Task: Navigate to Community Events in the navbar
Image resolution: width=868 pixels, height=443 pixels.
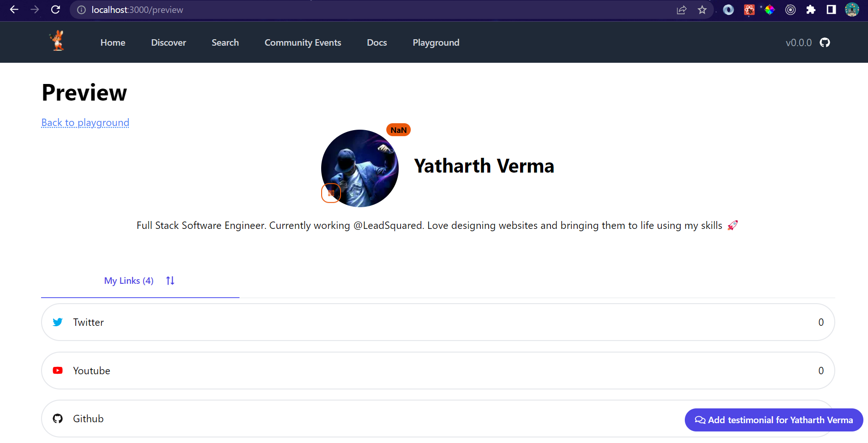Action: pyautogui.click(x=302, y=42)
